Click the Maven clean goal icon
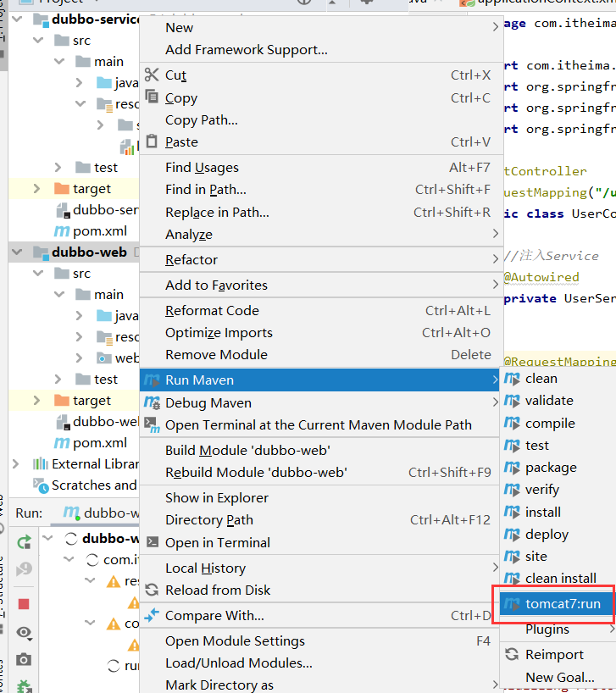Image resolution: width=616 pixels, height=693 pixels. coord(512,379)
